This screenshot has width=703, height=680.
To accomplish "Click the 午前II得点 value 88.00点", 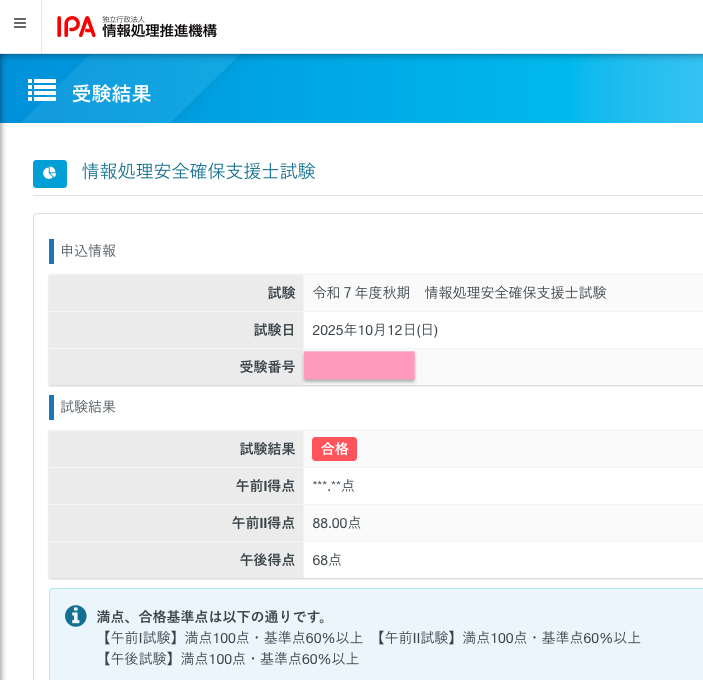I will pyautogui.click(x=336, y=523).
